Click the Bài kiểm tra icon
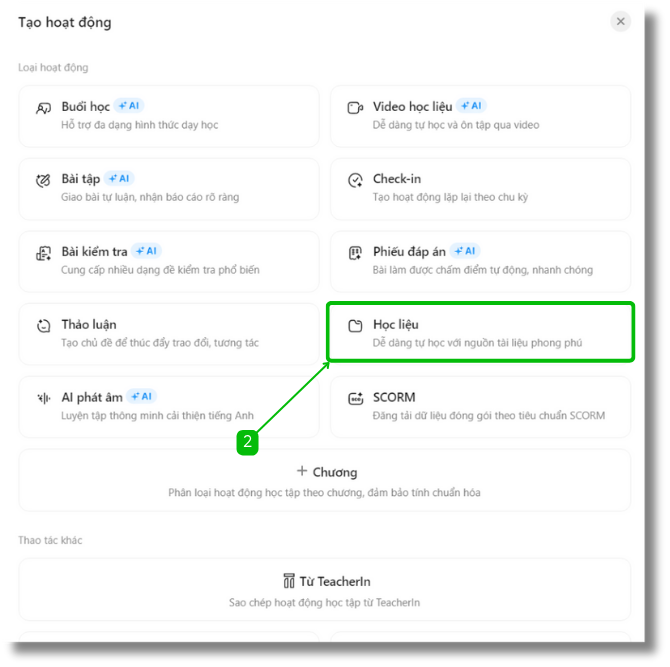This screenshot has height=667, width=670. click(x=43, y=254)
